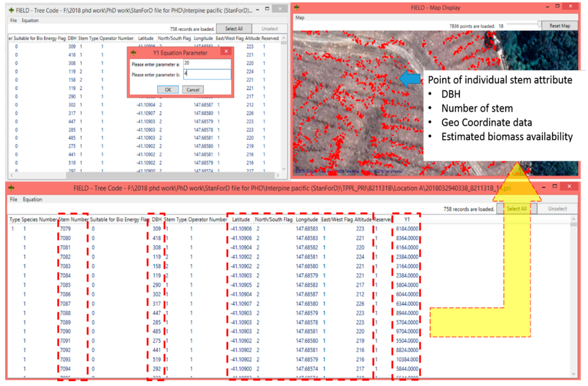Close the bottom Tree Code window

coord(569,186)
